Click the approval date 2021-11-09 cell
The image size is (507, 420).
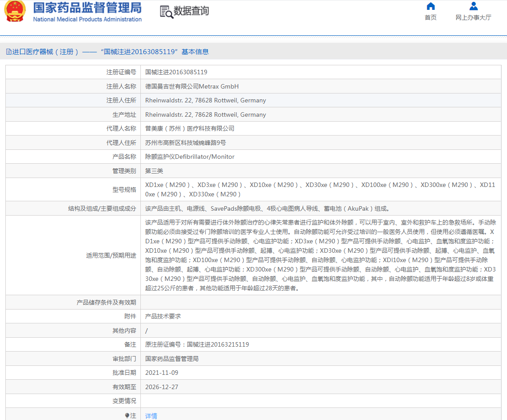[163, 373]
